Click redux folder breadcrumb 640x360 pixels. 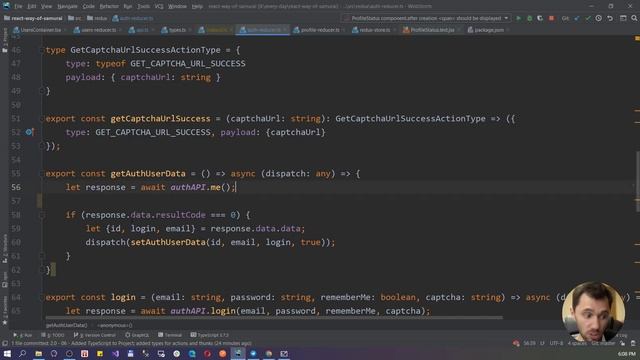point(97,18)
